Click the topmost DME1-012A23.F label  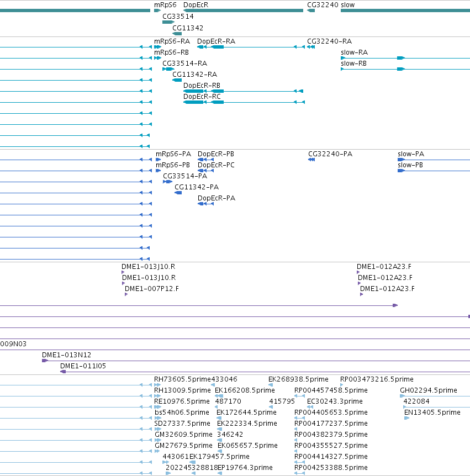click(384, 267)
